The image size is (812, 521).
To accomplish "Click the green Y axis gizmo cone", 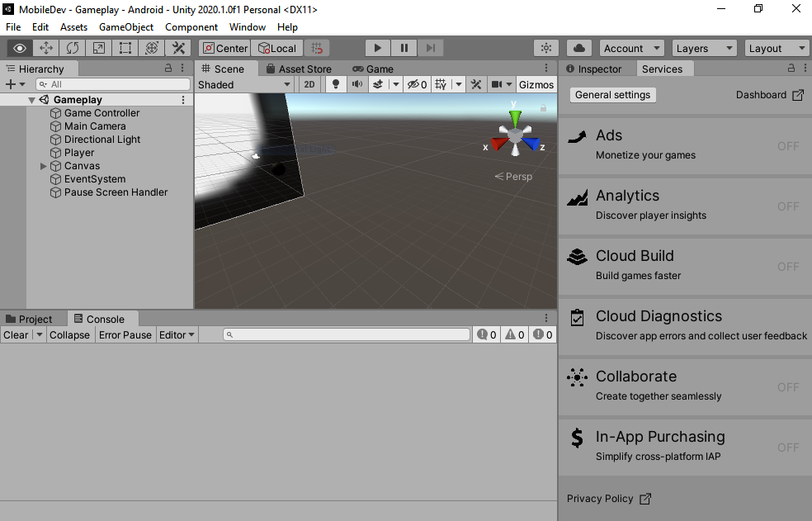I will click(515, 117).
